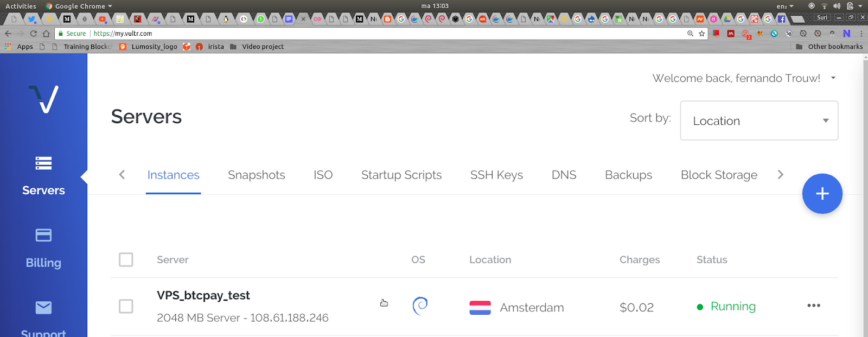Switch to the Twitter browser tab
This screenshot has width=868, height=337.
31,19
